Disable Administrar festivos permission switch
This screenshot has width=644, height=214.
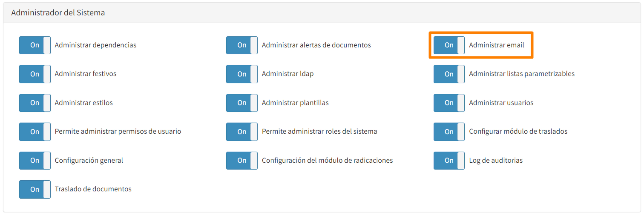(35, 74)
